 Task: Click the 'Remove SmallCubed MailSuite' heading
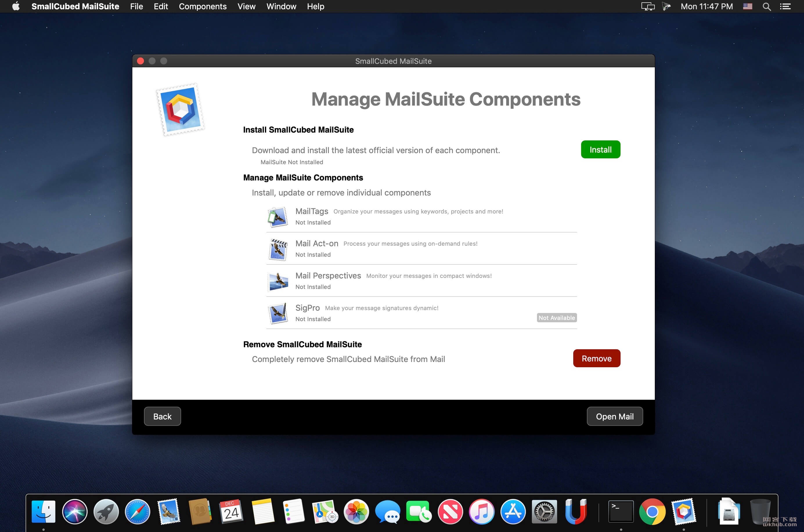tap(302, 344)
